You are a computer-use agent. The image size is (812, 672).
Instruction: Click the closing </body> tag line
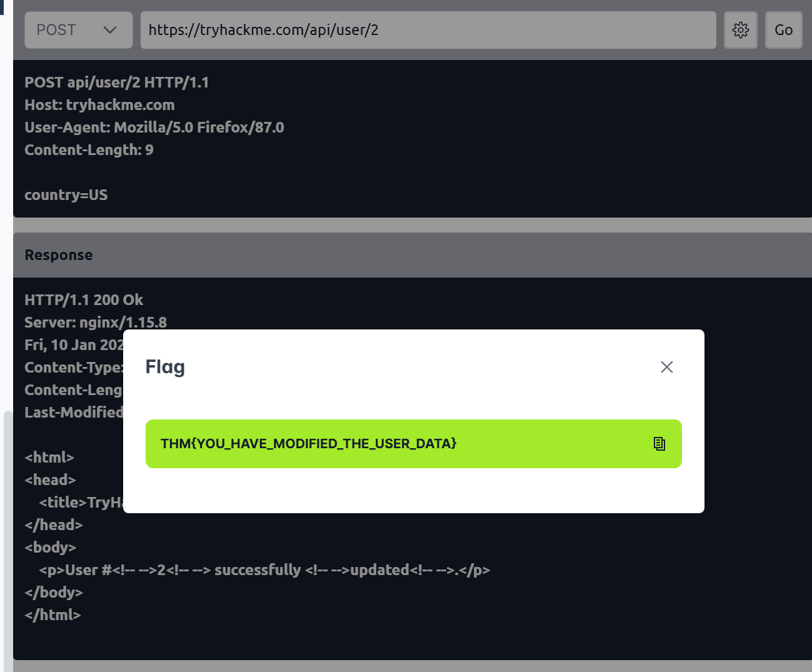[54, 593]
